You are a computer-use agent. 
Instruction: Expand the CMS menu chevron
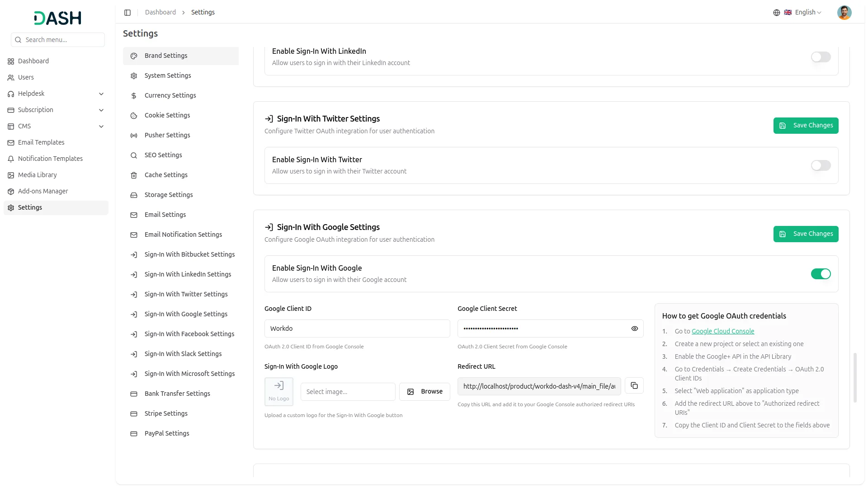pos(101,127)
